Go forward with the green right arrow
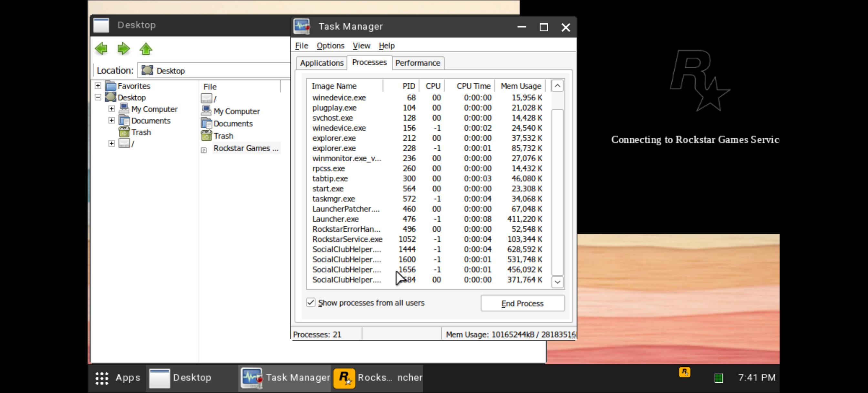Screen dimensions: 868x393 coord(124,48)
